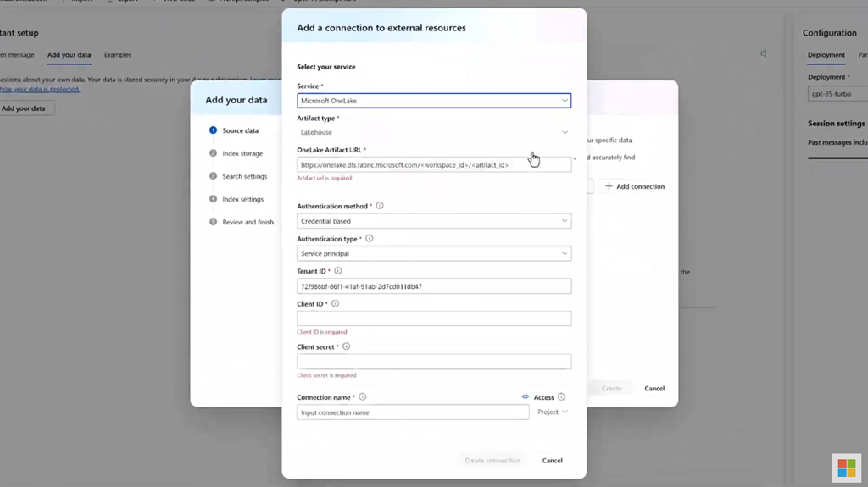Viewport: 868px width, 487px height.
Task: Open the Credential based authentication dropdown
Action: pyautogui.click(x=434, y=221)
